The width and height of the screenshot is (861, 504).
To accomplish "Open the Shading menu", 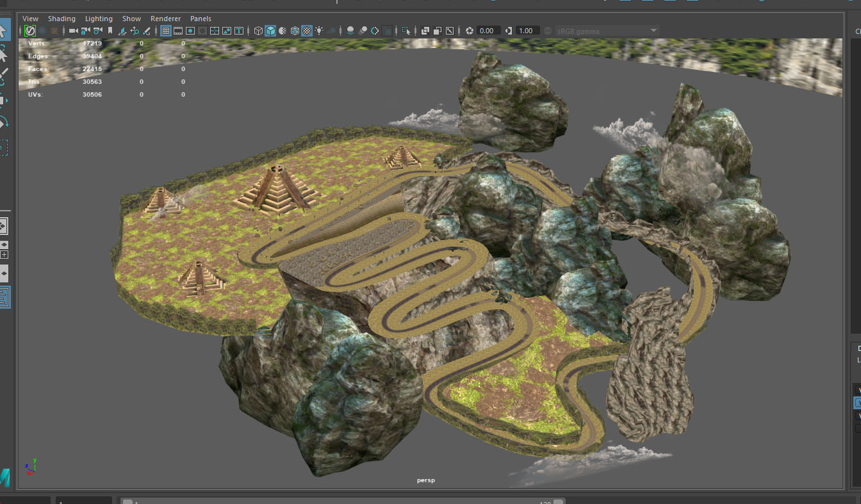I will click(x=61, y=19).
